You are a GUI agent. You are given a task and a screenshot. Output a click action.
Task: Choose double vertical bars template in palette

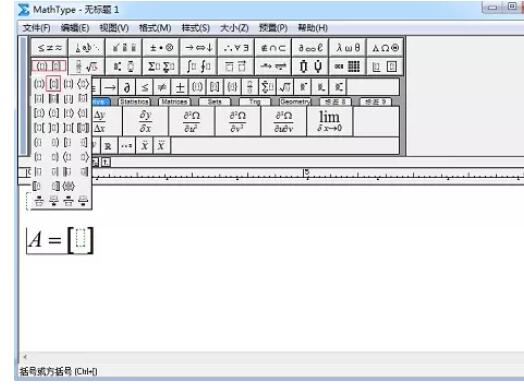[54, 99]
